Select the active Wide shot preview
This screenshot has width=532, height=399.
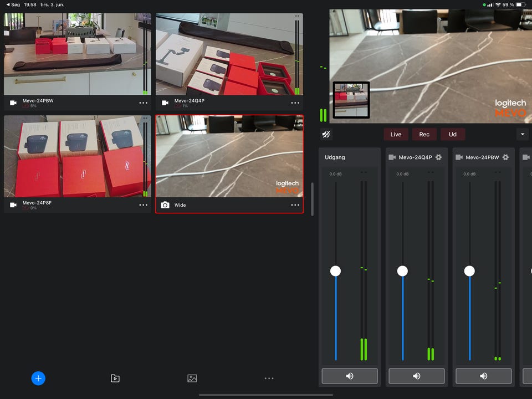click(229, 156)
